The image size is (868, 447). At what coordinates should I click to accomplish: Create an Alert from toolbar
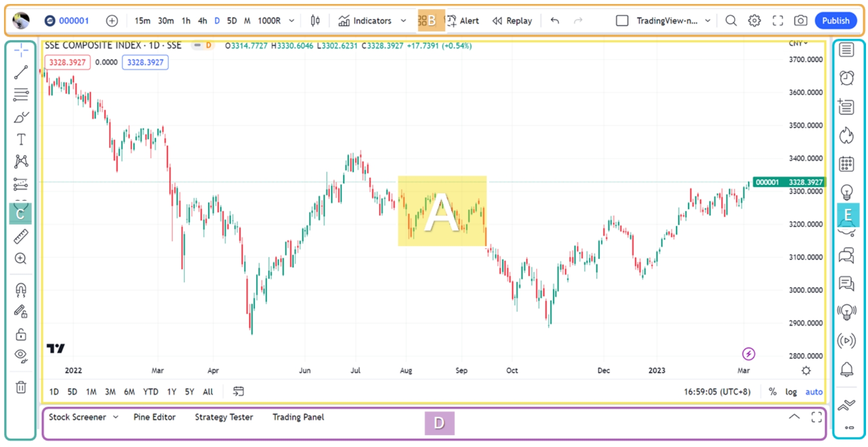click(462, 20)
